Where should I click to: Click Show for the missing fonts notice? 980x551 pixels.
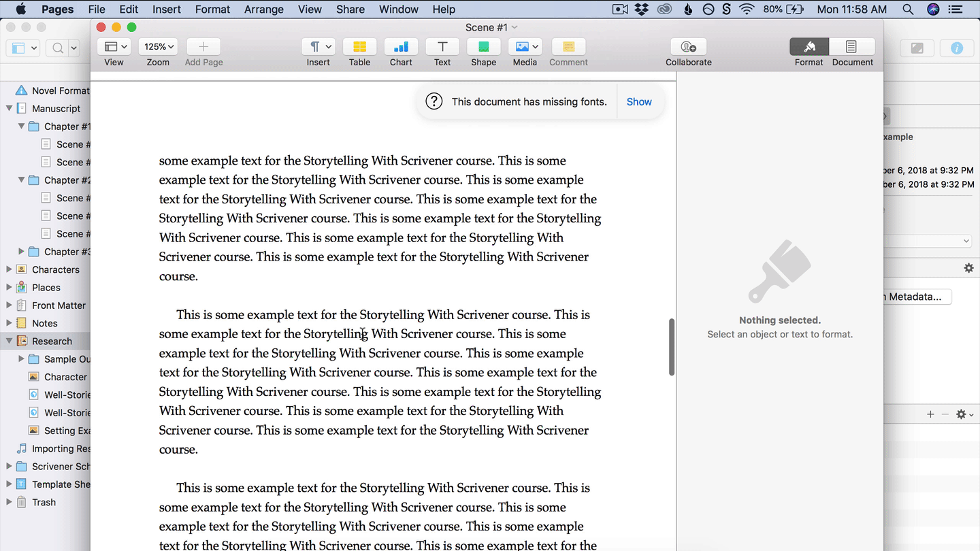point(639,102)
